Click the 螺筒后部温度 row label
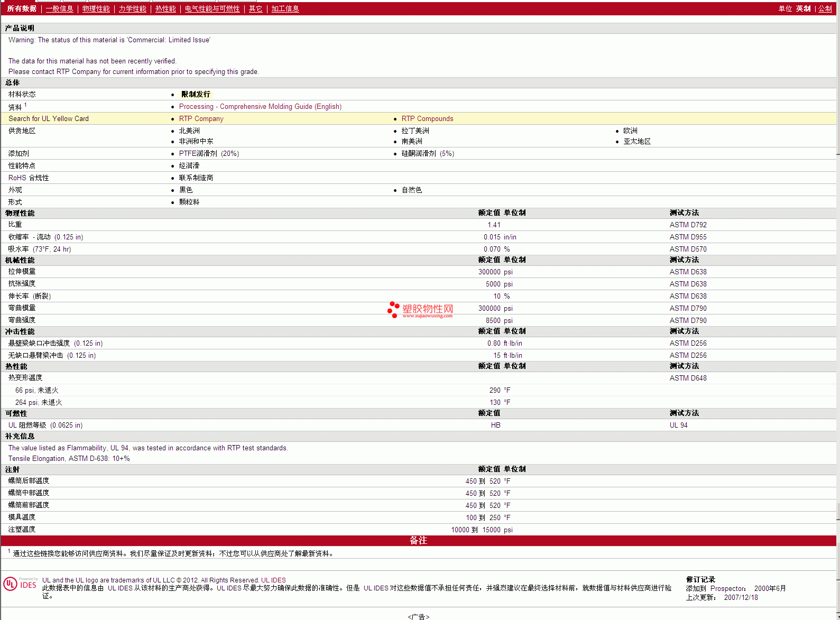Screen dimensions: 840x620 (29, 480)
